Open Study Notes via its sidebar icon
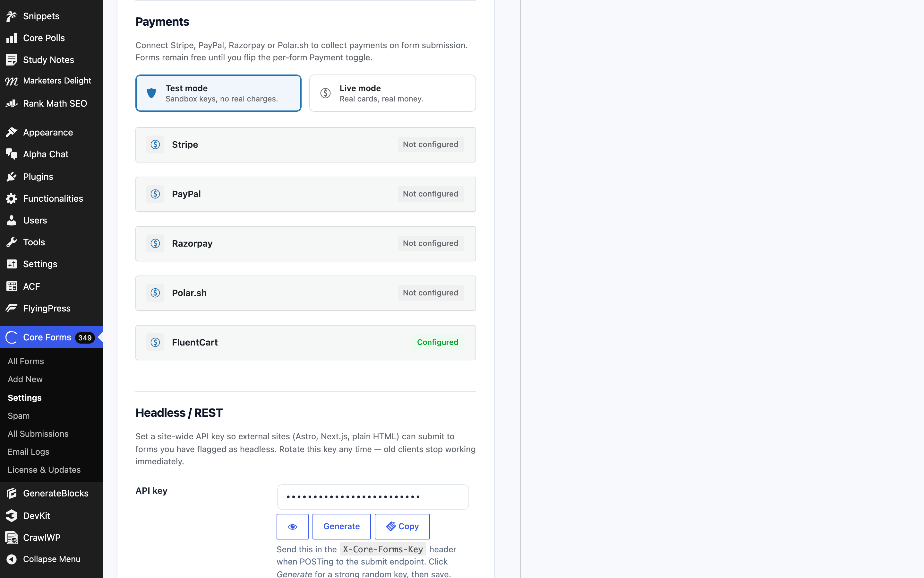 [x=12, y=60]
